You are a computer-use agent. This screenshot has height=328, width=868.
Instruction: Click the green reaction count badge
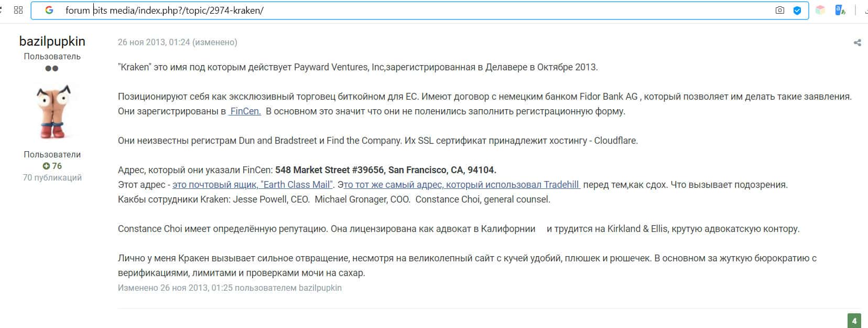click(854, 321)
